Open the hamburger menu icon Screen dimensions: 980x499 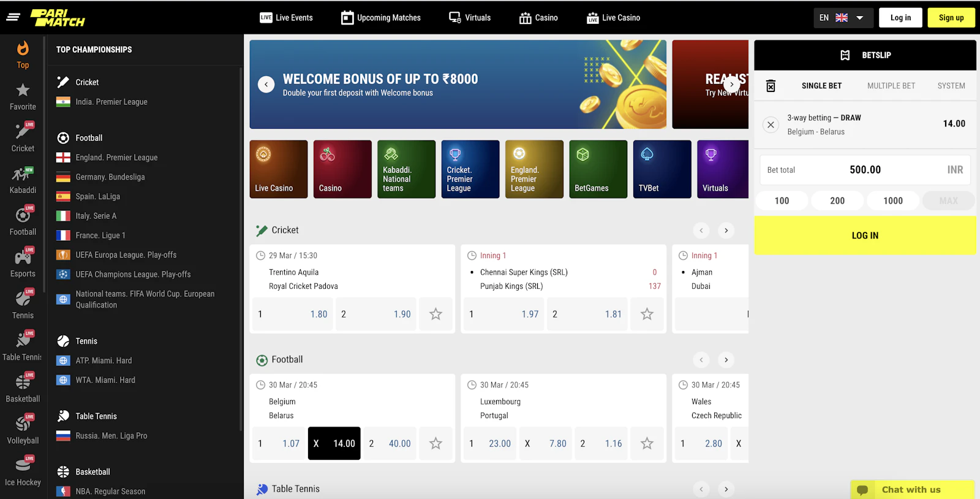13,17
